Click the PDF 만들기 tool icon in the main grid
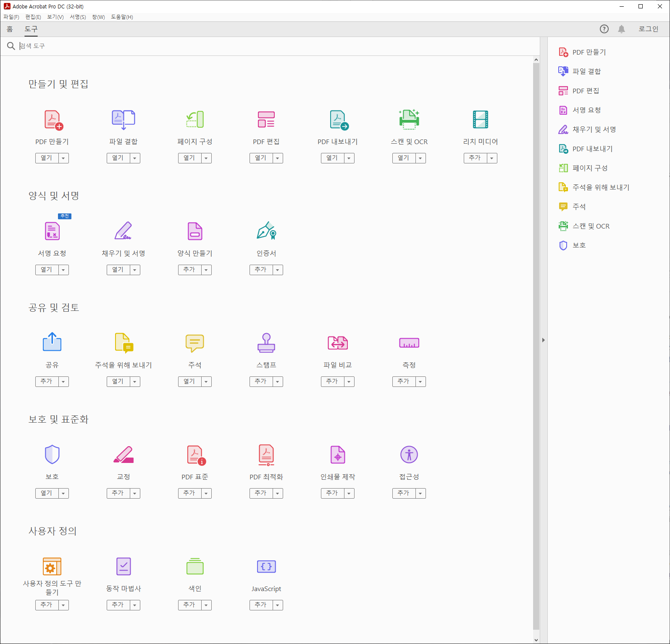Image resolution: width=670 pixels, height=644 pixels. (x=53, y=120)
